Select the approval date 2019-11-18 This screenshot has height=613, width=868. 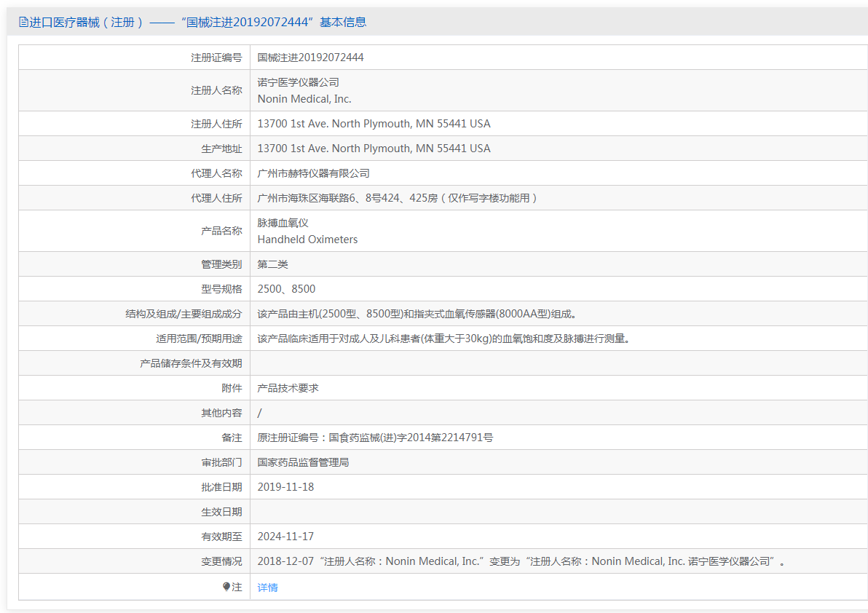(x=285, y=487)
